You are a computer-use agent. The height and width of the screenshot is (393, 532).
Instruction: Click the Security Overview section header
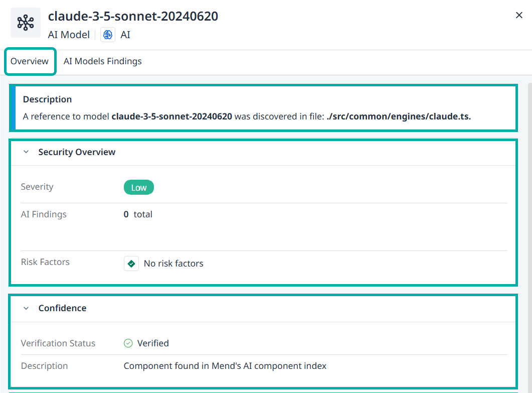(77, 152)
